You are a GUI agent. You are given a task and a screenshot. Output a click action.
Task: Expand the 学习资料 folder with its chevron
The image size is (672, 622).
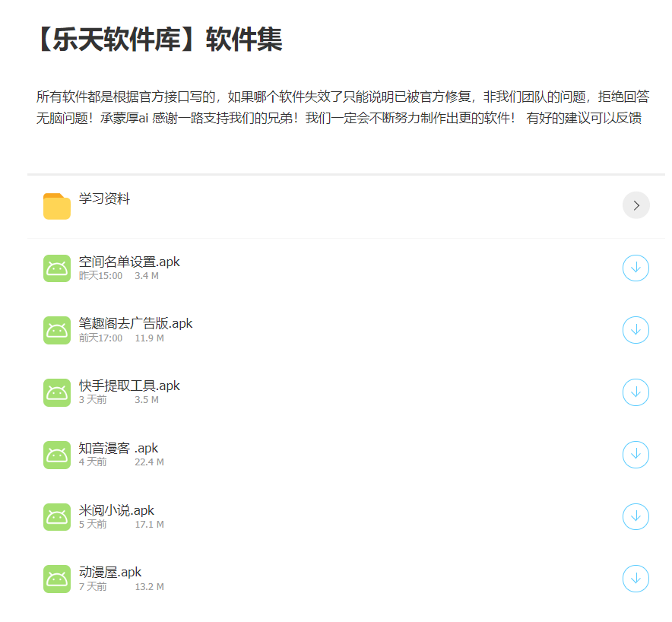point(636,205)
